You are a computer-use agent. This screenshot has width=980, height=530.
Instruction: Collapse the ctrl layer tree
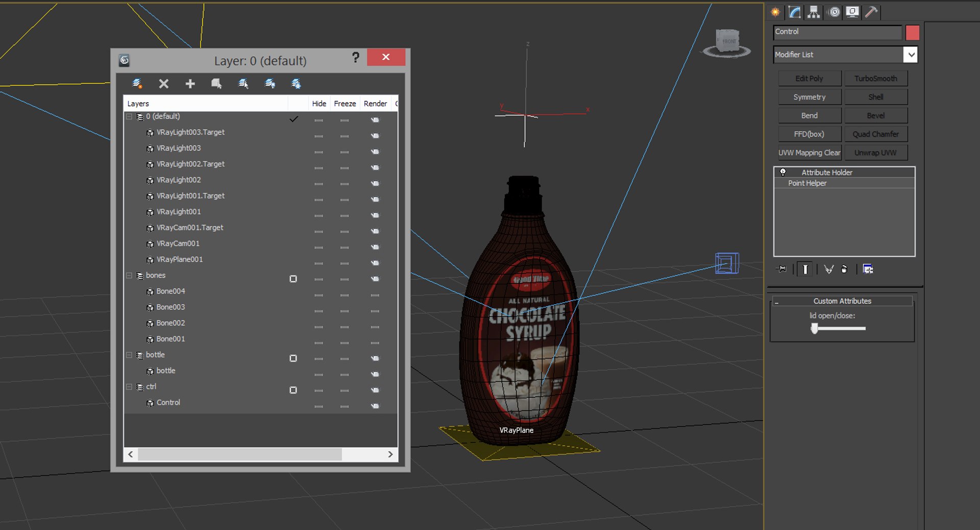point(129,387)
